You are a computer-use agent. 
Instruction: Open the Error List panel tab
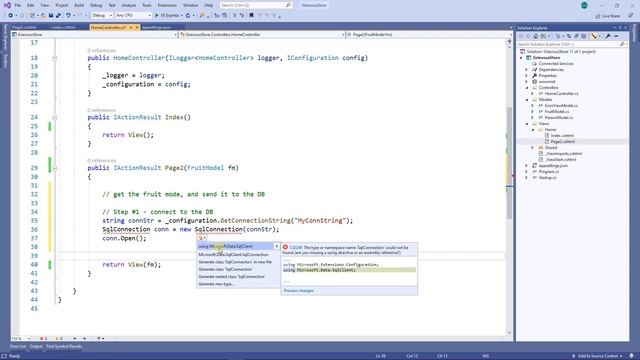click(18, 347)
